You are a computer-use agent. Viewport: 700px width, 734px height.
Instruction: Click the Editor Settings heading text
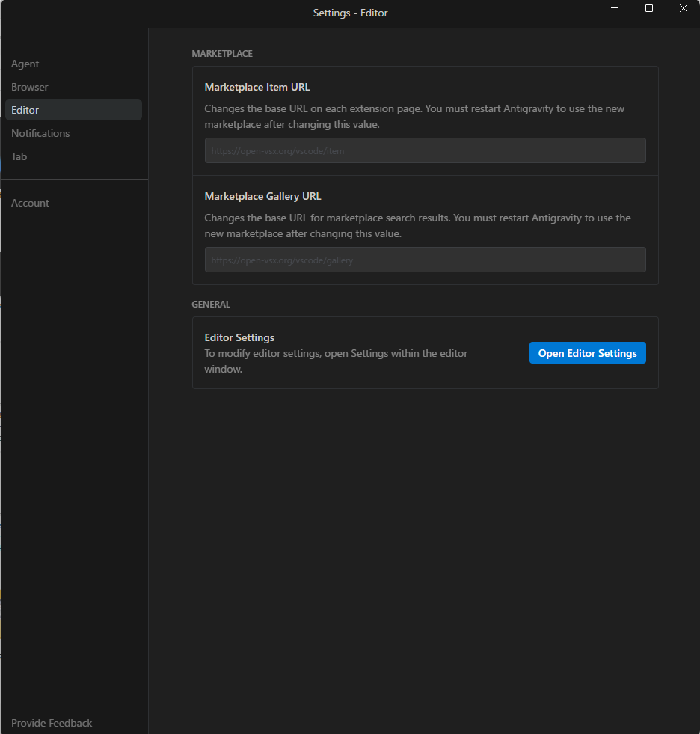point(239,337)
